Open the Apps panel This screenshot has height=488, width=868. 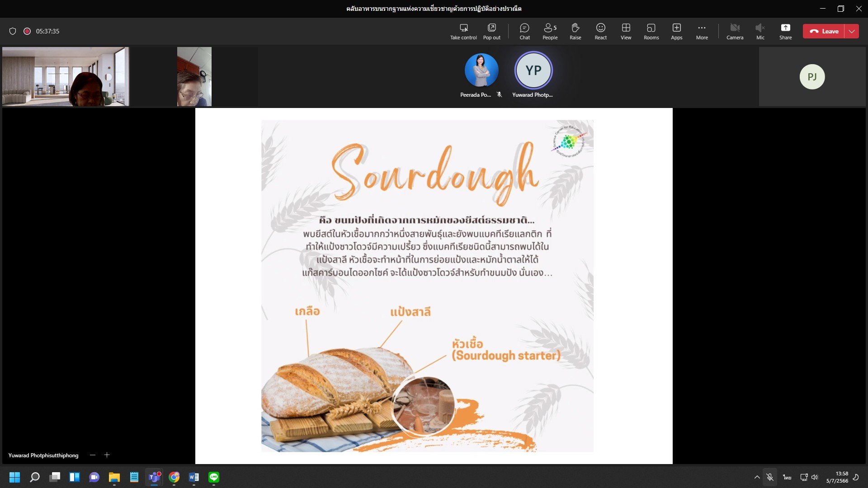tap(676, 31)
